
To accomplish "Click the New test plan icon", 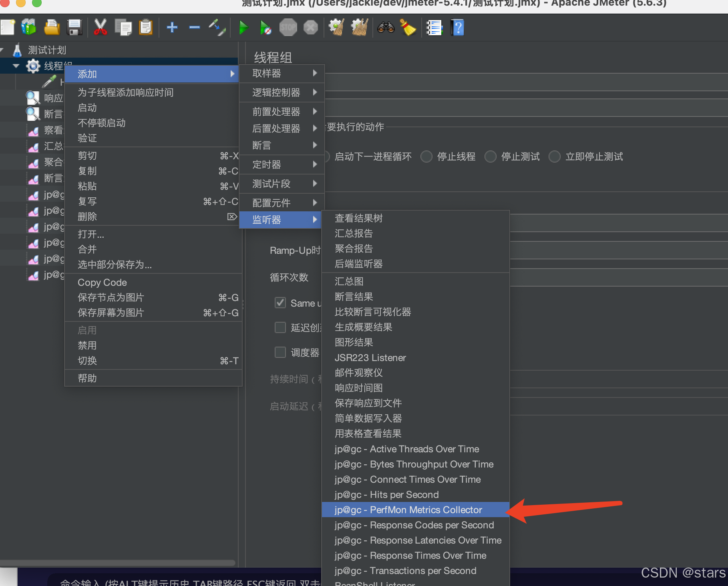I will pos(8,28).
